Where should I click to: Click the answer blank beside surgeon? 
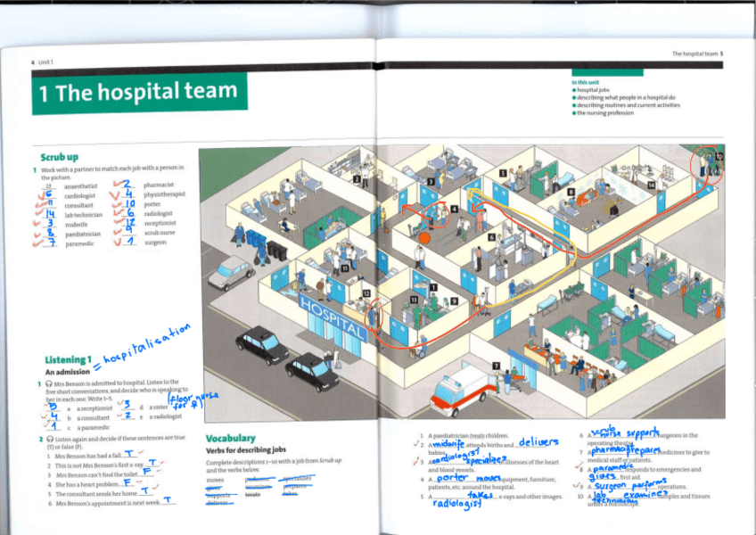[x=127, y=242]
